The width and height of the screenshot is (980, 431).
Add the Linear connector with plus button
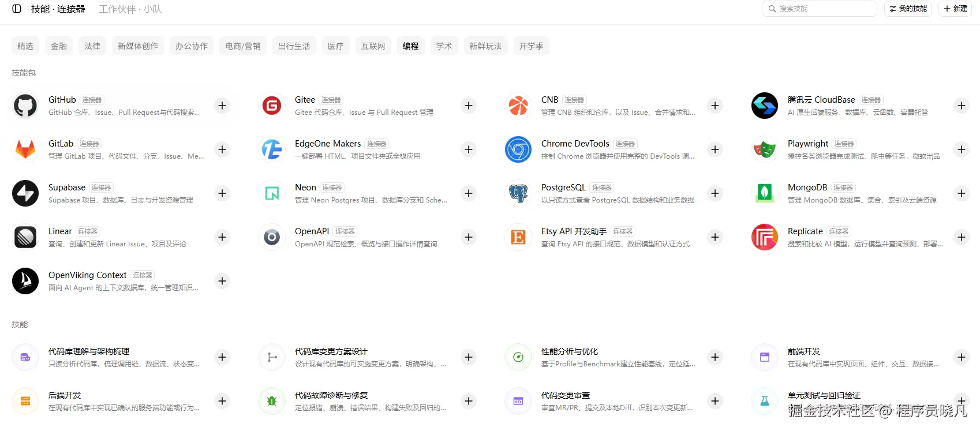tap(222, 237)
